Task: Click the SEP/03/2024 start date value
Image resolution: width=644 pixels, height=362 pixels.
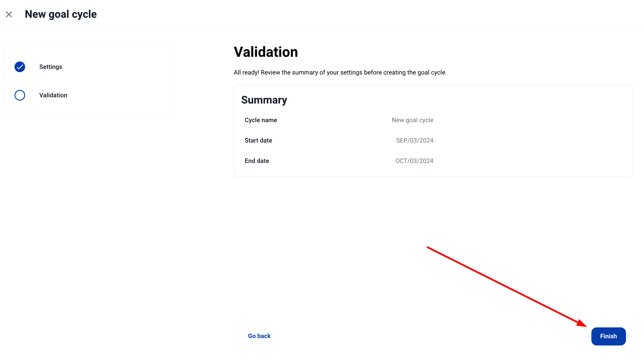Action: tap(415, 140)
